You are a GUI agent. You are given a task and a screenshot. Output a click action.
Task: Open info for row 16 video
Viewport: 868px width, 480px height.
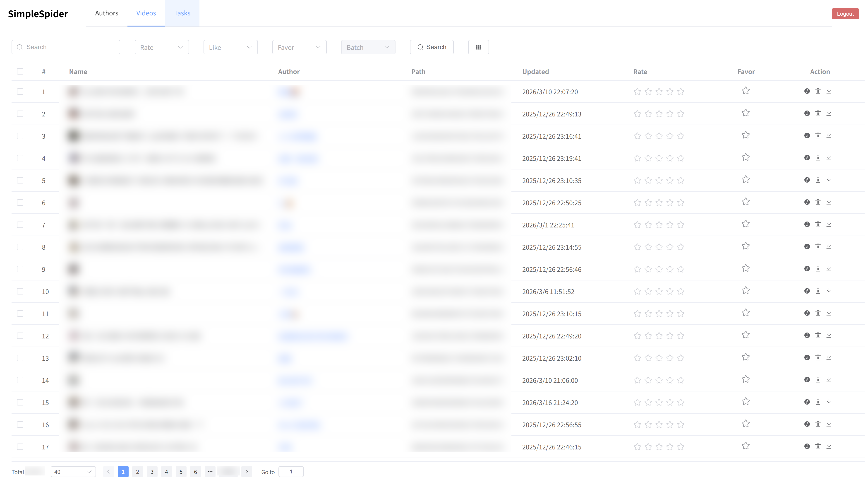click(x=807, y=424)
